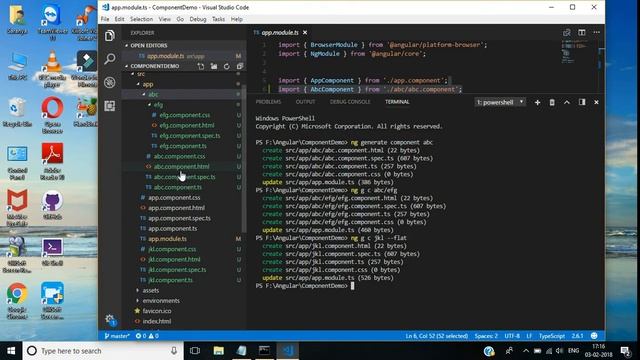Image resolution: width=640 pixels, height=360 pixels.
Task: Maximize the terminal panel with up arrow
Action: (x=567, y=102)
